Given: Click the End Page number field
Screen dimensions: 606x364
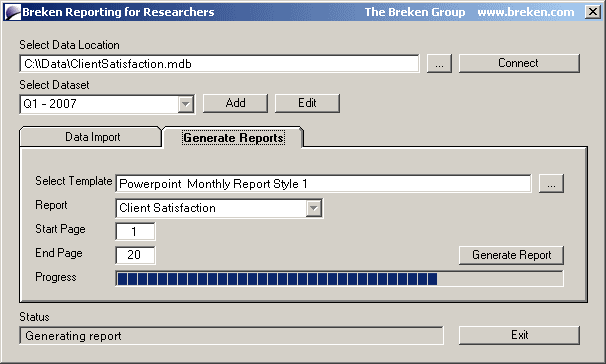Looking at the screenshot, I should pyautogui.click(x=135, y=255).
